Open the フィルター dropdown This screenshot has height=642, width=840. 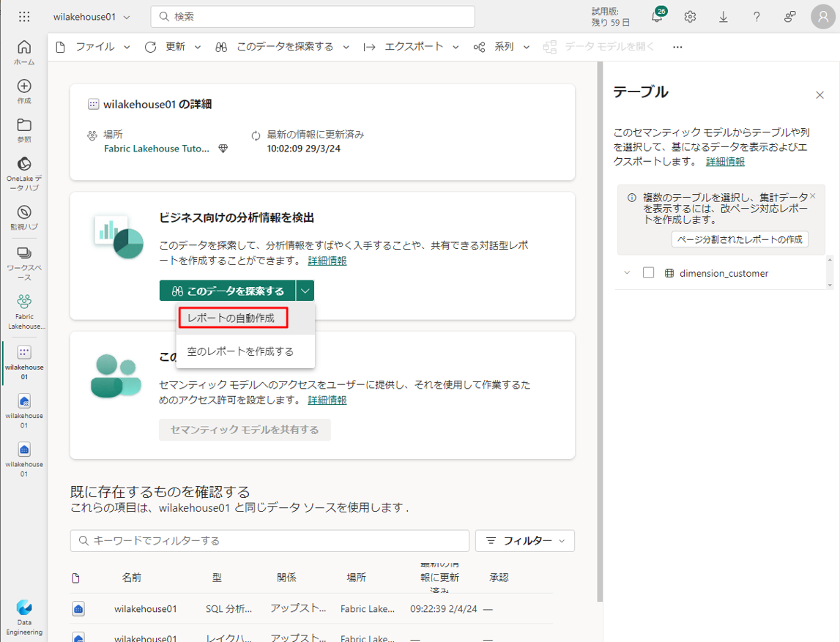(x=525, y=541)
